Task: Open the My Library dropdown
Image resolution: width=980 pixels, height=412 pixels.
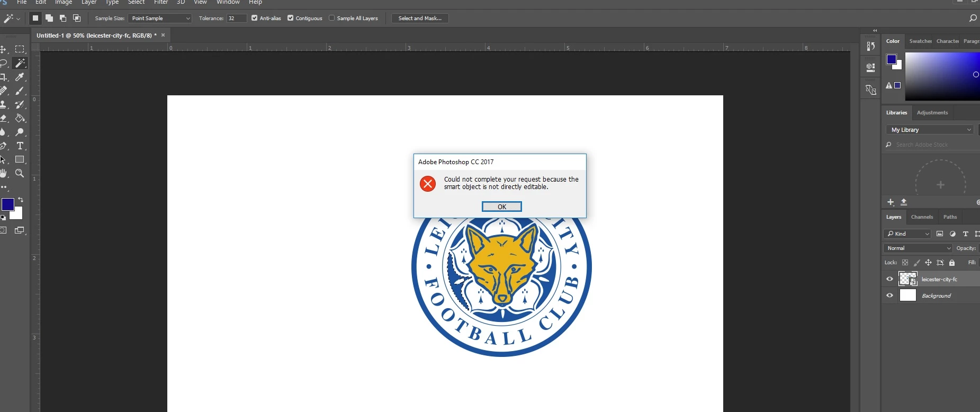Action: pos(930,130)
